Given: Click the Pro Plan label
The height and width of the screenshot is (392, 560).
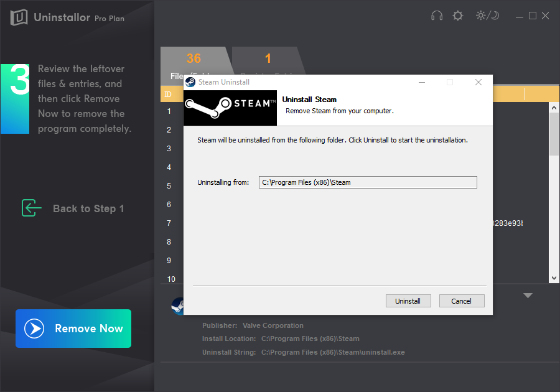Looking at the screenshot, I should pos(110,18).
